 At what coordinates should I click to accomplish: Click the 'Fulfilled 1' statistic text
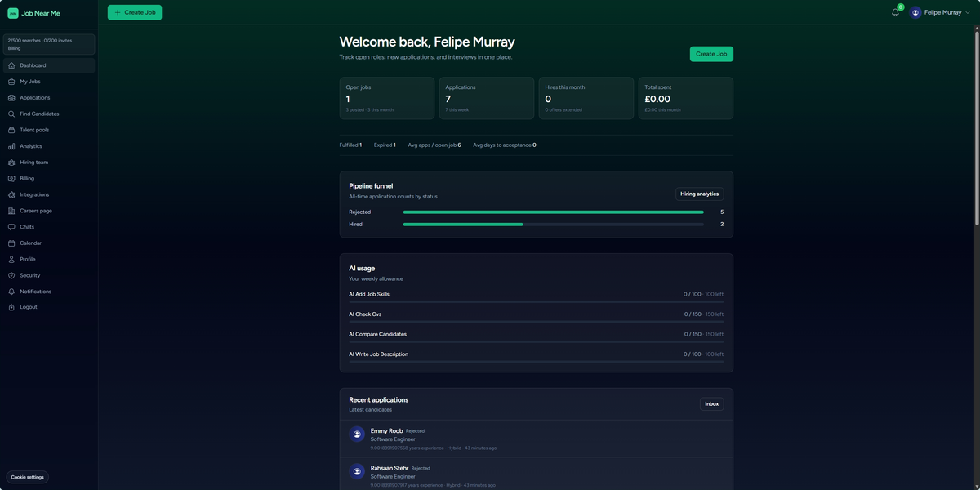coord(350,145)
